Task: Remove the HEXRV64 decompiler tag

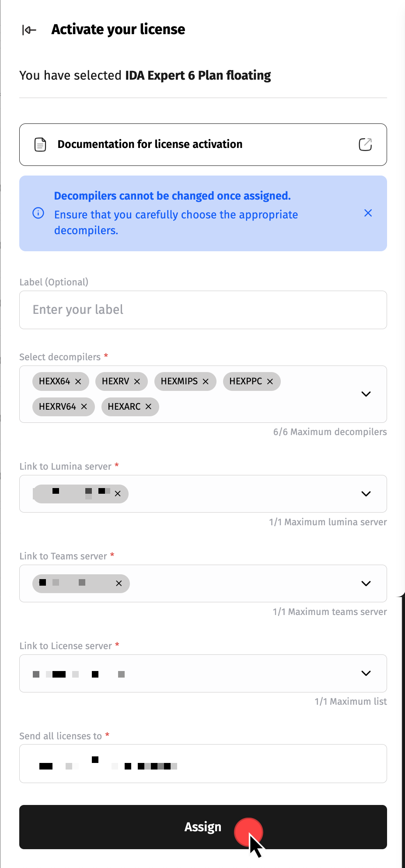Action: click(84, 407)
